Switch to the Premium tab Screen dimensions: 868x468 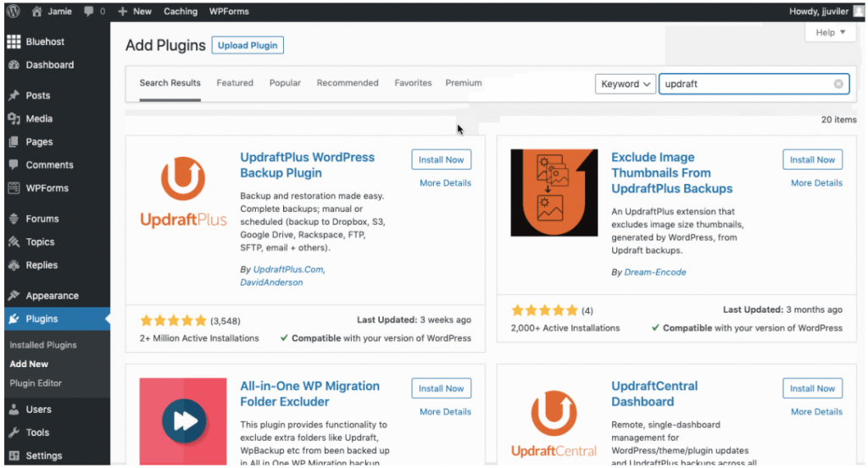click(464, 82)
